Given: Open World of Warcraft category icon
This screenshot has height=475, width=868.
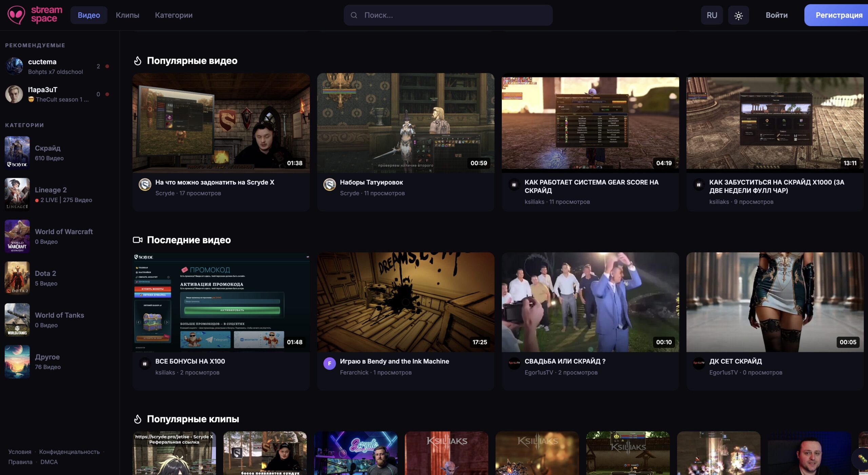Looking at the screenshot, I should pyautogui.click(x=17, y=236).
